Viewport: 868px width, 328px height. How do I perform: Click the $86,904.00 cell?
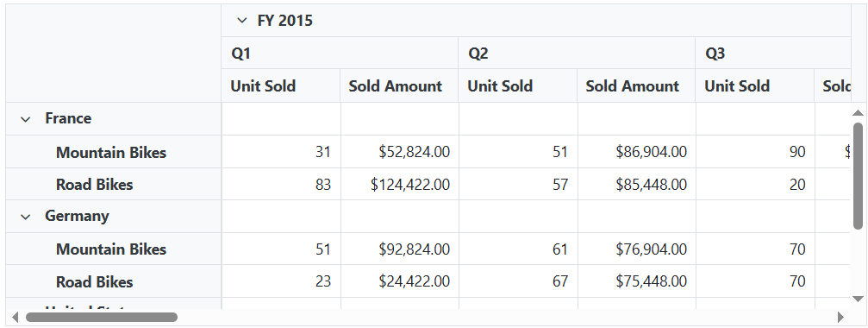637,152
